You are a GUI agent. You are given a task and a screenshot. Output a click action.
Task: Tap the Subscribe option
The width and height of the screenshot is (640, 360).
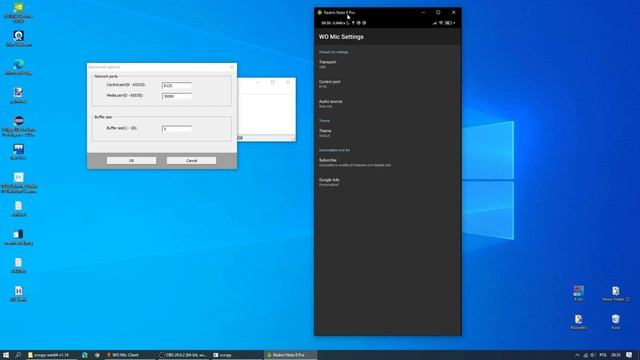point(388,162)
